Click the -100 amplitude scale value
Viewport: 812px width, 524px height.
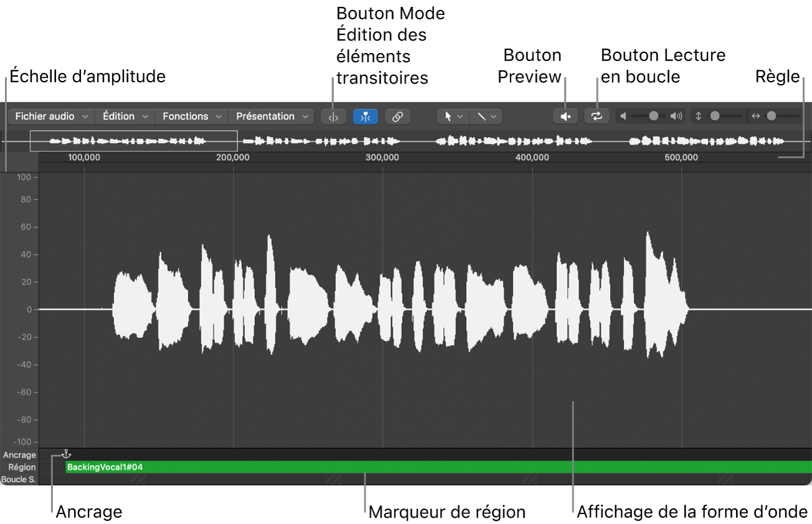22,442
